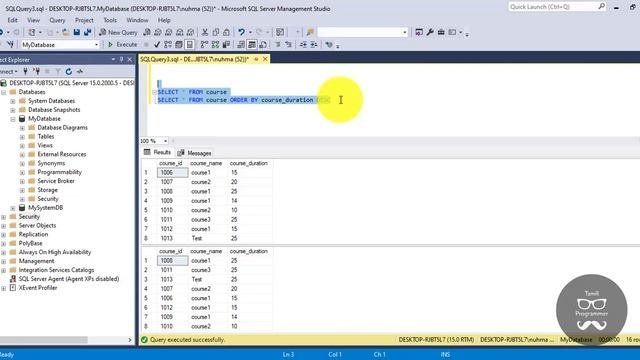Expand the Tables folder
The width and height of the screenshot is (640, 360).
coord(22,137)
